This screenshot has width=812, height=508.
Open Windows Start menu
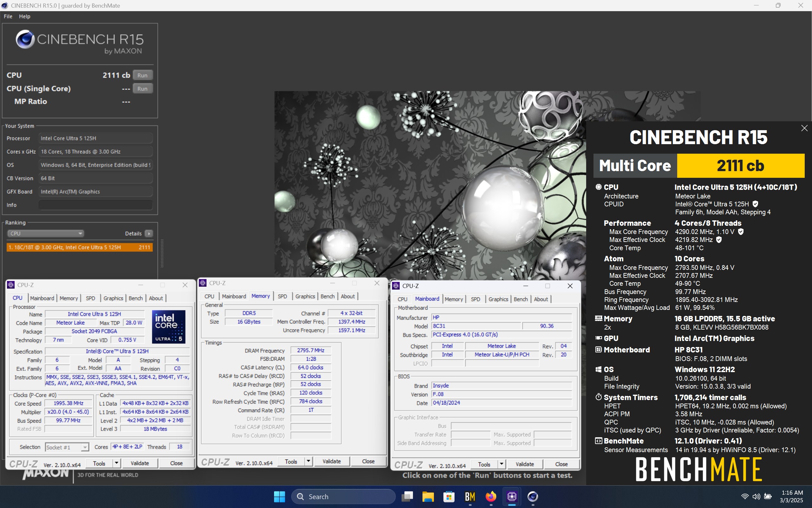click(x=279, y=496)
